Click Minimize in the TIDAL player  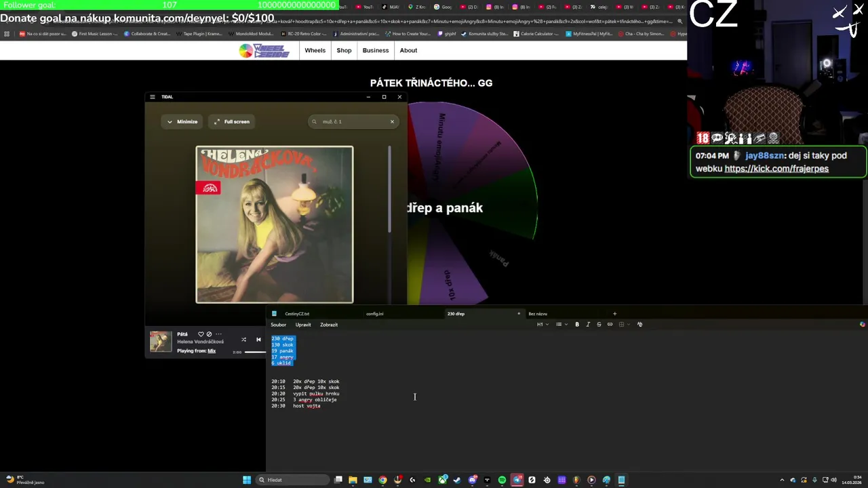coord(182,122)
